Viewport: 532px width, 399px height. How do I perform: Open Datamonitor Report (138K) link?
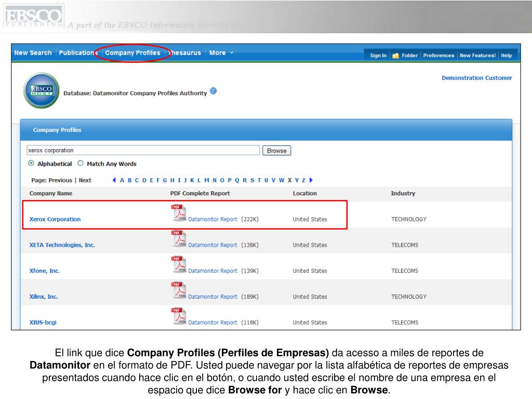click(x=212, y=245)
